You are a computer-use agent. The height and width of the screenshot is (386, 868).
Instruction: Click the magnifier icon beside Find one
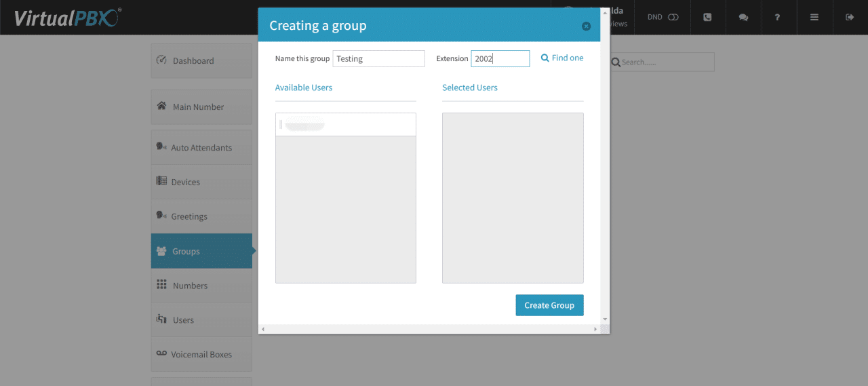tap(545, 58)
